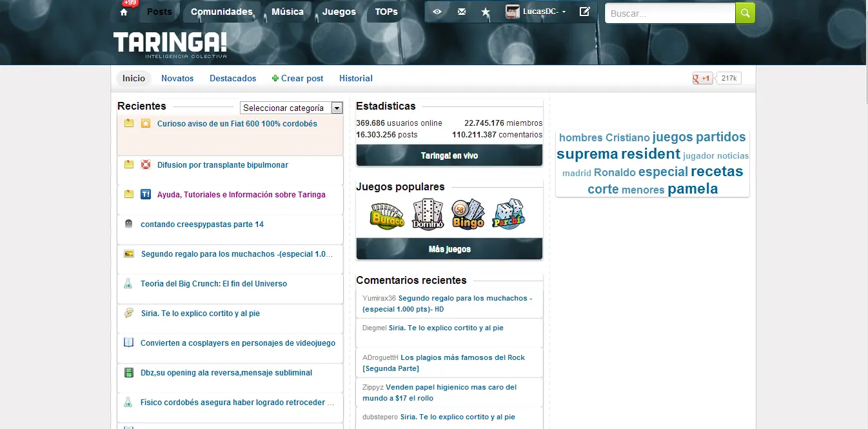868x429 pixels.
Task: Open post contando creespypastas parte 14
Action: (202, 224)
